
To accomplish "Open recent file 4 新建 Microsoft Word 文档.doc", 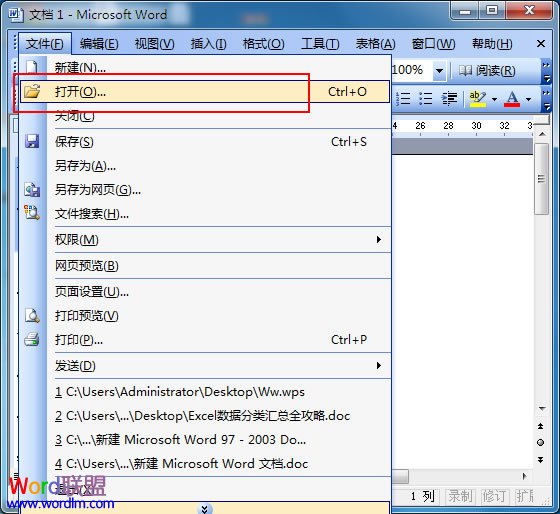I will 205,464.
